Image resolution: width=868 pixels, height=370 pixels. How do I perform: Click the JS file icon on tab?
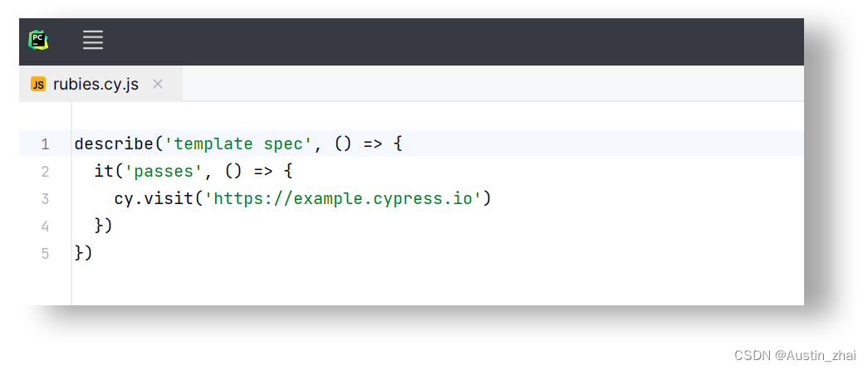[38, 84]
